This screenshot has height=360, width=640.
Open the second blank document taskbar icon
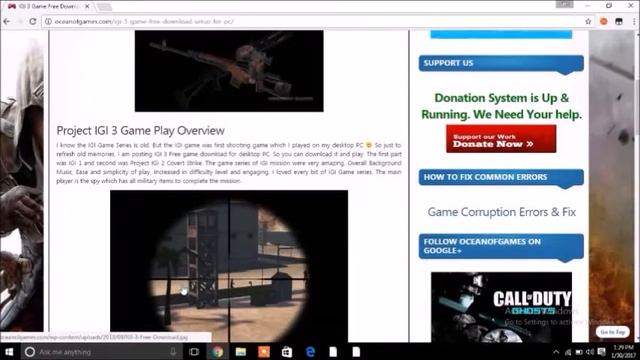356,351
